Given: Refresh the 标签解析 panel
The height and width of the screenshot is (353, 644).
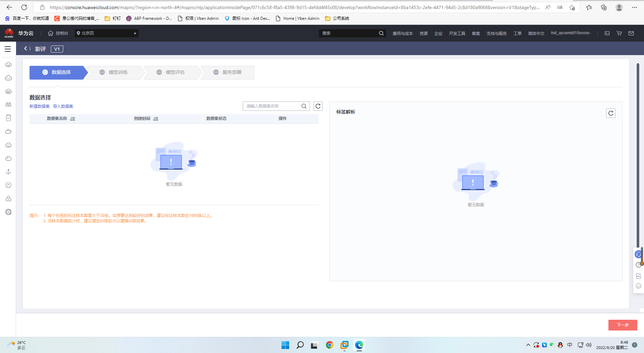Looking at the screenshot, I should pos(611,113).
